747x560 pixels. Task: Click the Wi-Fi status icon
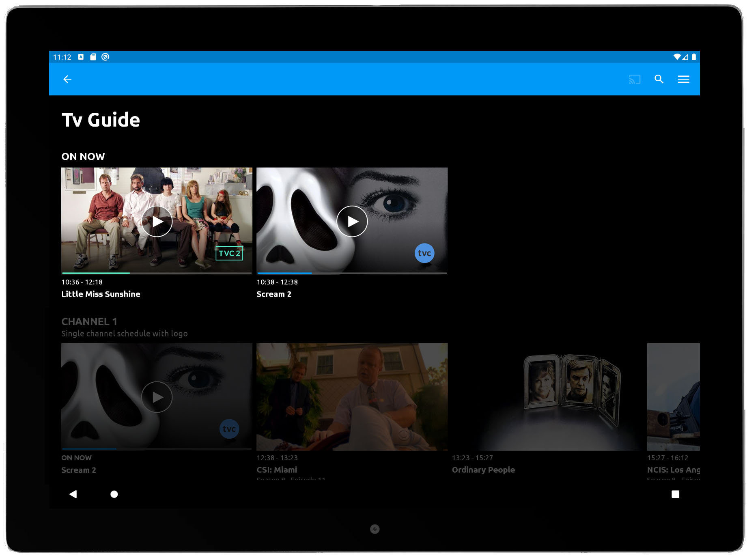[677, 57]
